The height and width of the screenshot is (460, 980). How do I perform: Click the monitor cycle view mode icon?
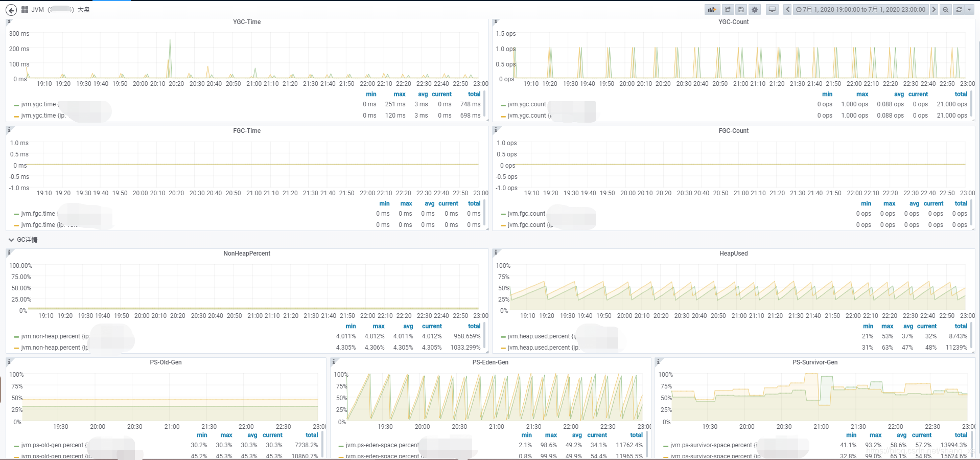click(x=772, y=10)
